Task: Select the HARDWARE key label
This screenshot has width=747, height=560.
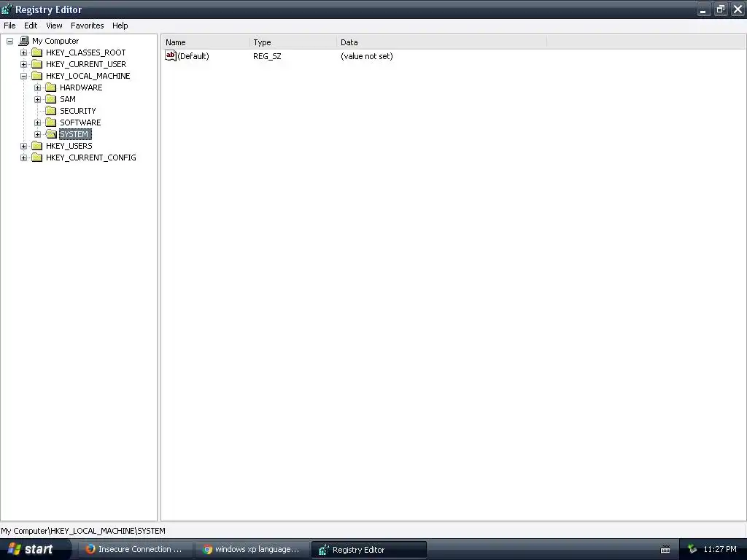Action: tap(81, 87)
